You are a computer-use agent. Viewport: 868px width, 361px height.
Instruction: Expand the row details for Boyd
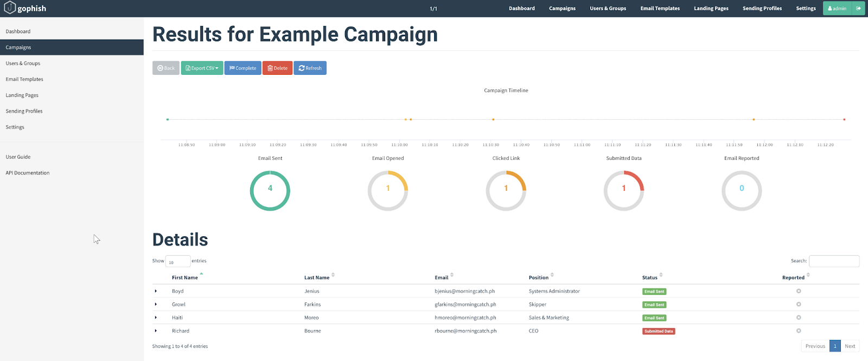(x=156, y=291)
